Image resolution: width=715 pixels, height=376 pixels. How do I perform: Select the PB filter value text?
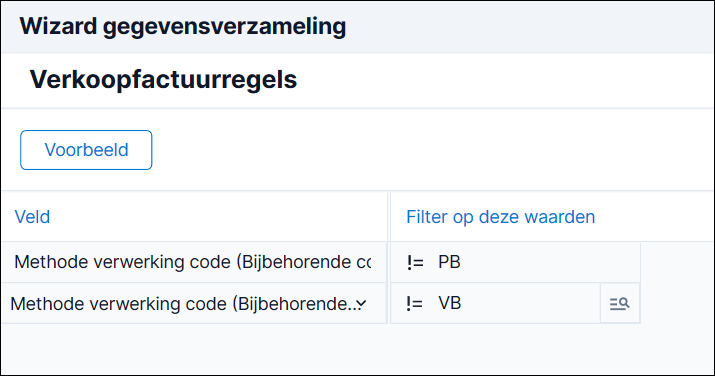449,262
